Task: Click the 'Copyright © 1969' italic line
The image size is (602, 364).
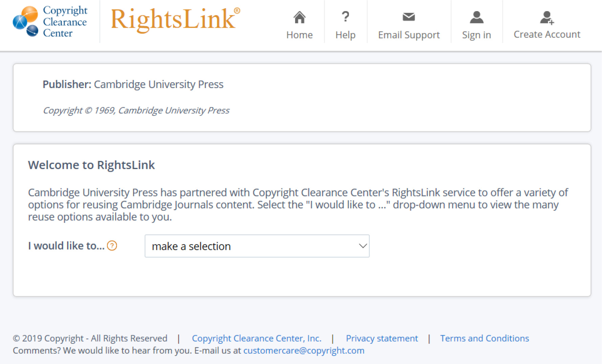Action: point(136,110)
